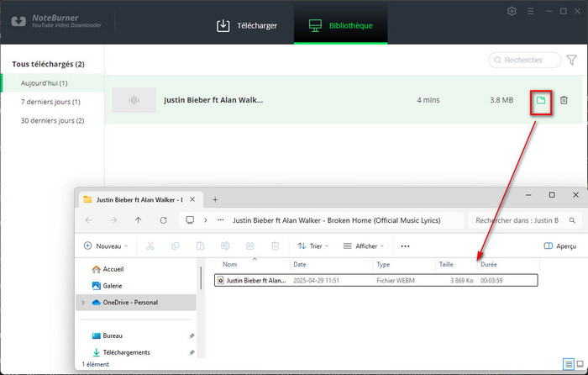Screen dimensions: 588x375
Task: Click the address path Justin Bieber ft Alan Walker - Broken Home
Action: point(337,220)
